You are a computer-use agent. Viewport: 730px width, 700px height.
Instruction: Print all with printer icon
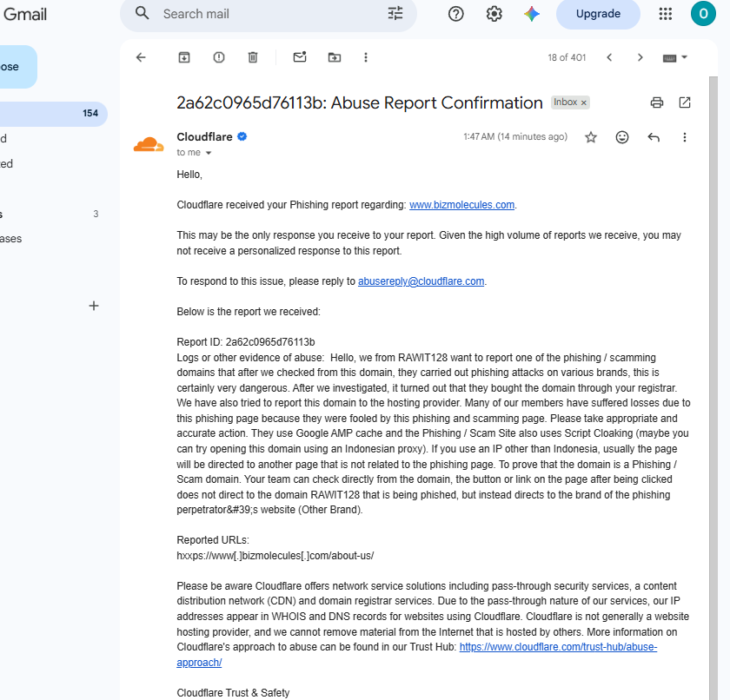[x=657, y=102]
